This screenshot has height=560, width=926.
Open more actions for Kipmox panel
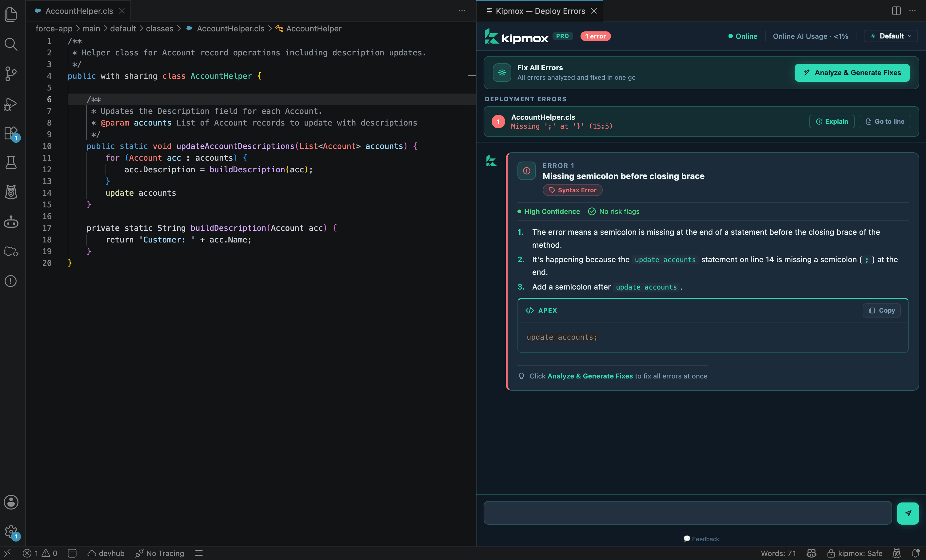click(912, 11)
